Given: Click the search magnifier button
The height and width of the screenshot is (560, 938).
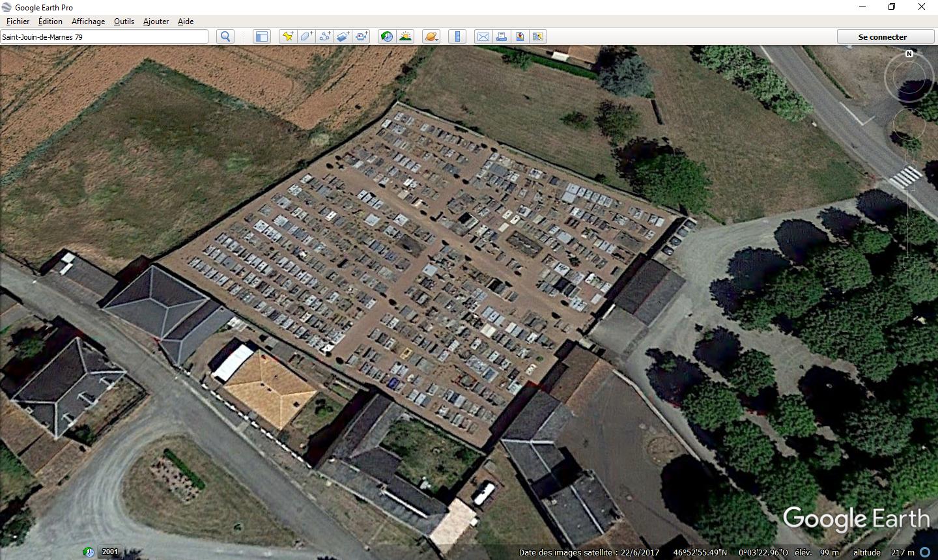Looking at the screenshot, I should click(x=225, y=36).
